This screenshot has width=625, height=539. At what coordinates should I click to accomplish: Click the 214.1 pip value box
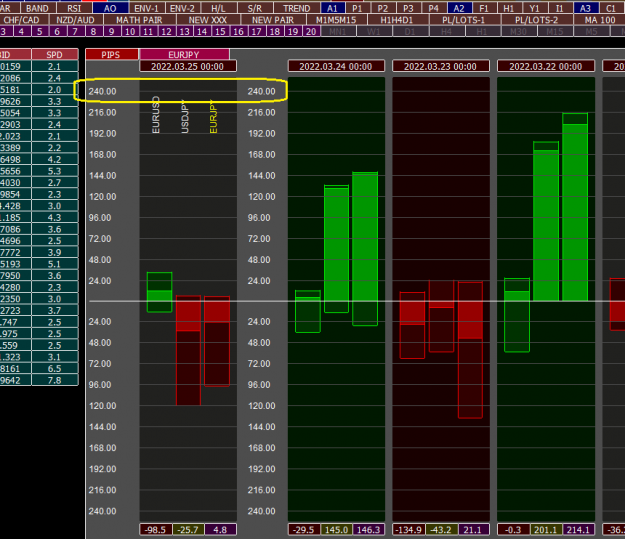pyautogui.click(x=578, y=529)
